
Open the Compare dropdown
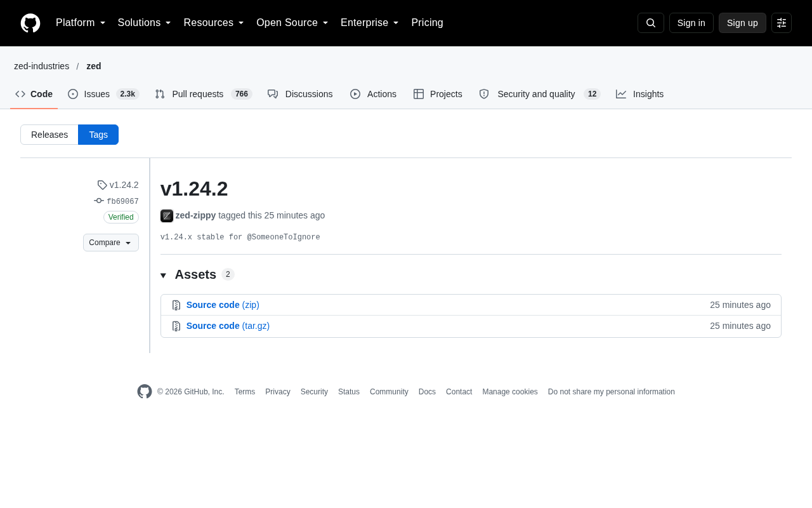tap(111, 243)
